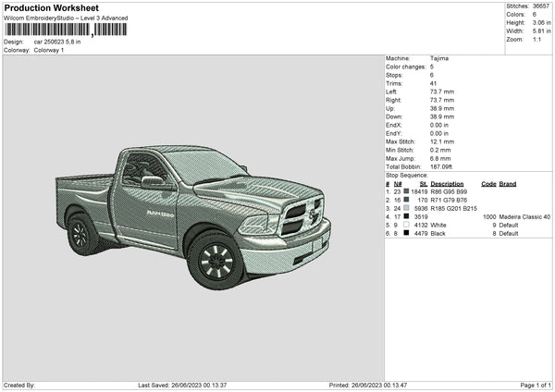Click the Stop Sequence heading
Image resolution: width=555 pixels, height=392 pixels.
(x=407, y=176)
